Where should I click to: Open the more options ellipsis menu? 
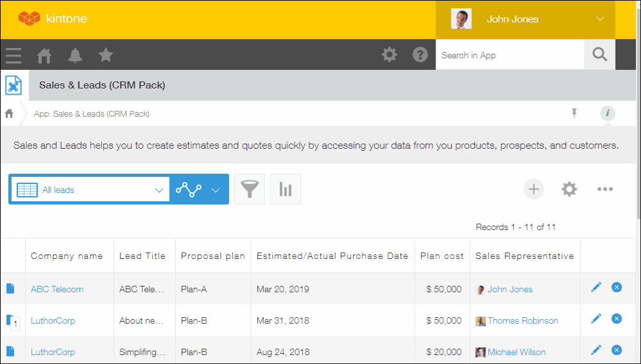tap(605, 189)
